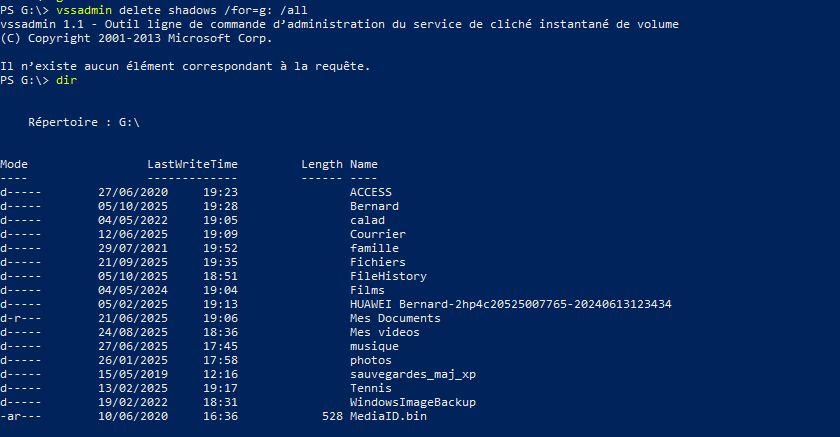Click the Tennis directory entry
Viewport: 840px width, 437px height.
tap(370, 388)
